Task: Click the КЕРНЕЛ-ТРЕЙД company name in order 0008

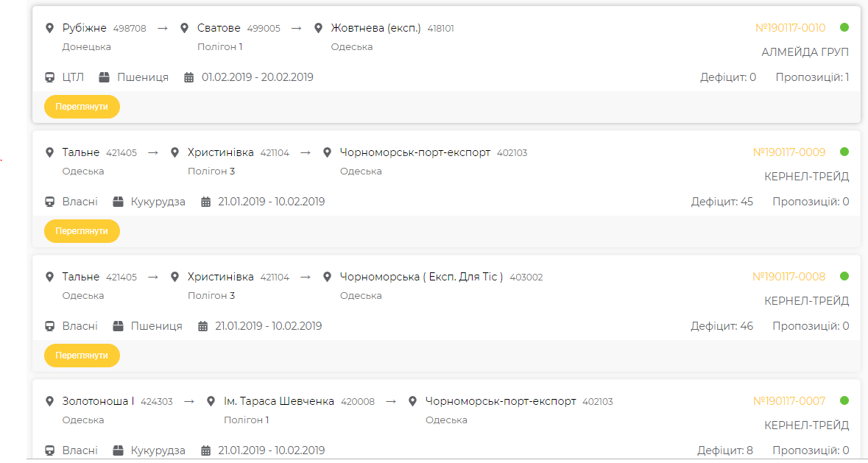Action: pos(807,301)
